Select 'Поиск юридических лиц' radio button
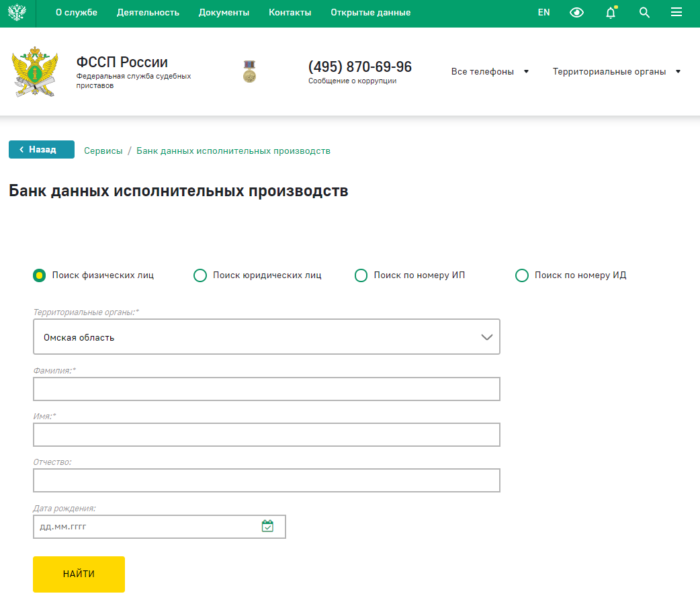The width and height of the screenshot is (700, 604). (200, 275)
